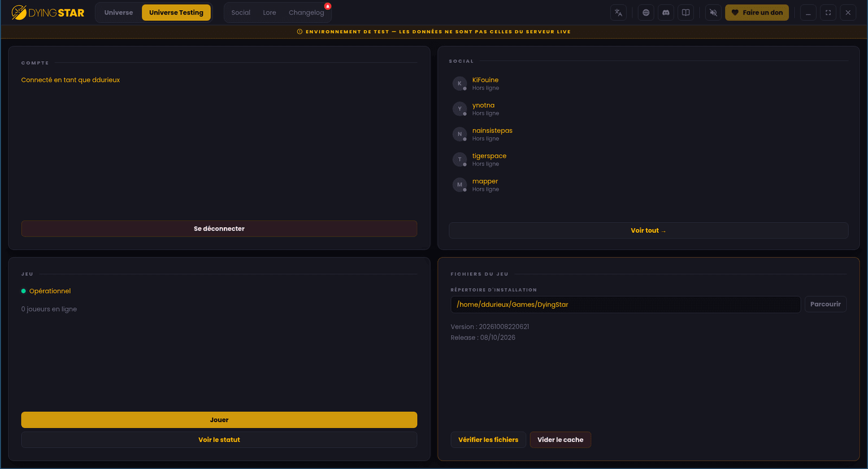Click tigerspace's avatar icon
Screen dimensions: 868x469
459,159
